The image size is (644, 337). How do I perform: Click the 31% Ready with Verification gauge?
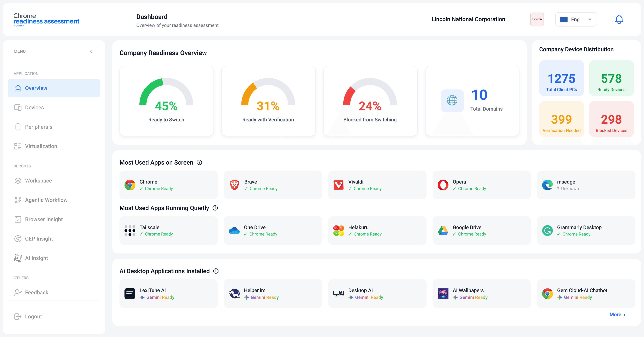pos(268,95)
